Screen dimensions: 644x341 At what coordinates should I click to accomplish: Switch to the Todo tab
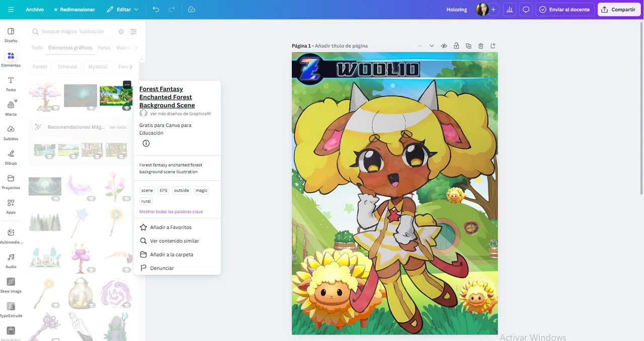(37, 48)
